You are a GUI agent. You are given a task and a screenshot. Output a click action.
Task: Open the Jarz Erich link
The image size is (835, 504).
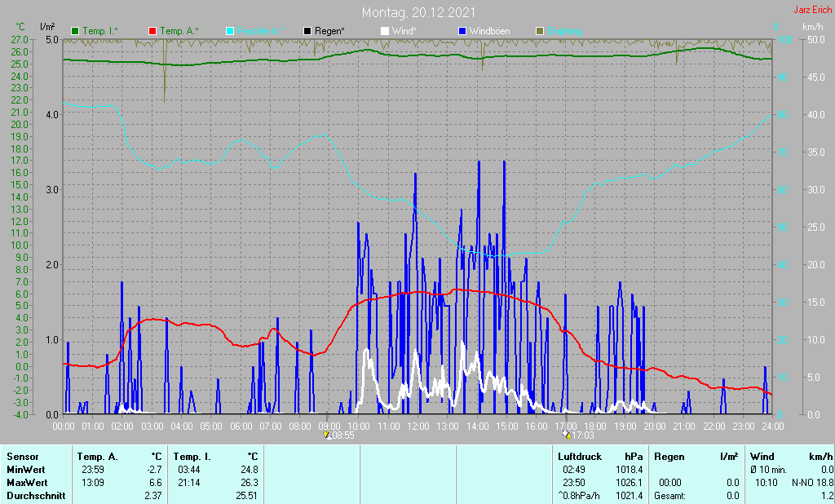tap(812, 11)
